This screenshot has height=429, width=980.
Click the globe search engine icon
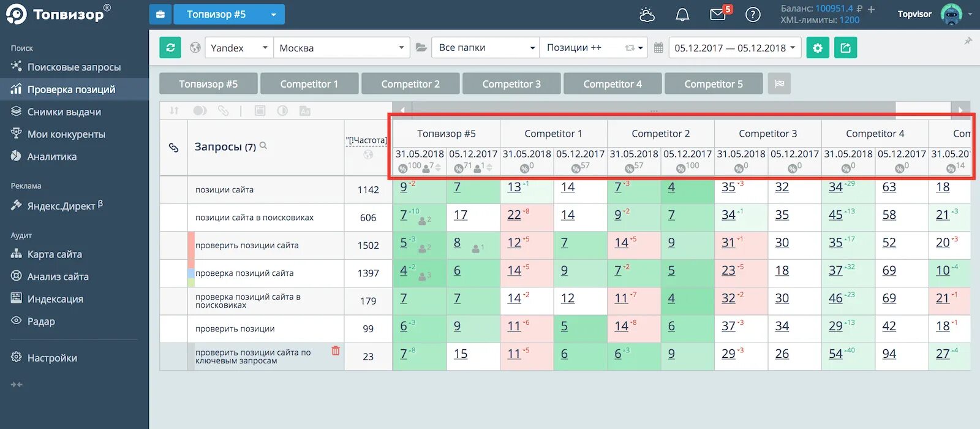click(195, 48)
